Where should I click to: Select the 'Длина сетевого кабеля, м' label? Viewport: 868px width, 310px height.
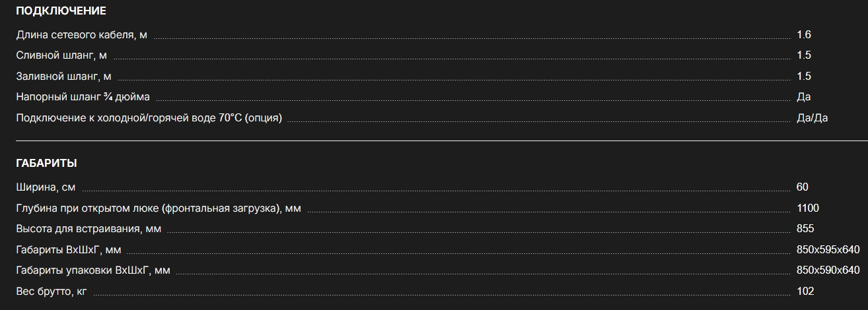[x=81, y=34]
